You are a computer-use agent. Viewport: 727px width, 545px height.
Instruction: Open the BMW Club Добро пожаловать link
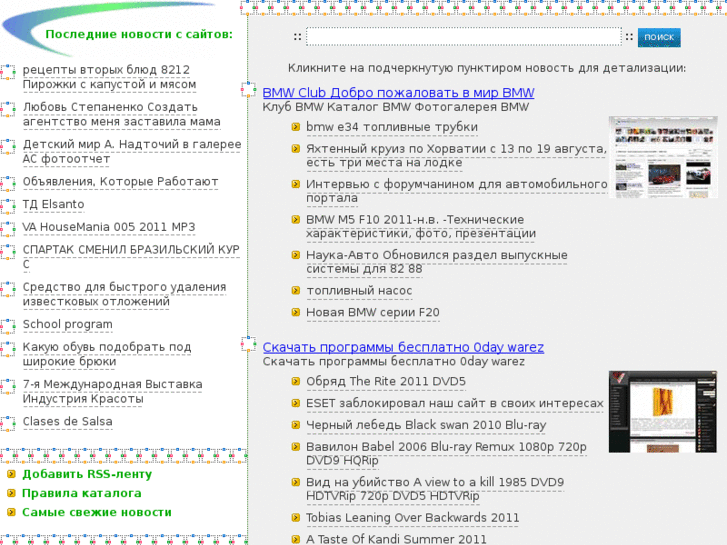tap(398, 93)
